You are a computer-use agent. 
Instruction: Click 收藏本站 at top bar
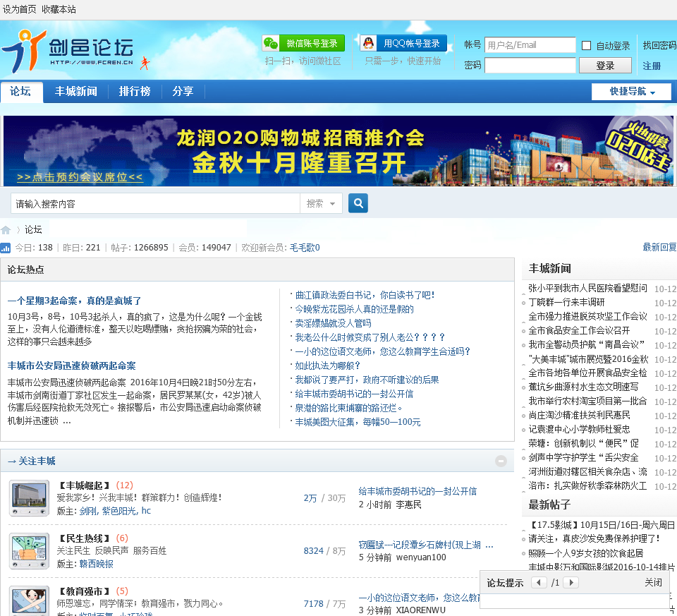[59, 9]
